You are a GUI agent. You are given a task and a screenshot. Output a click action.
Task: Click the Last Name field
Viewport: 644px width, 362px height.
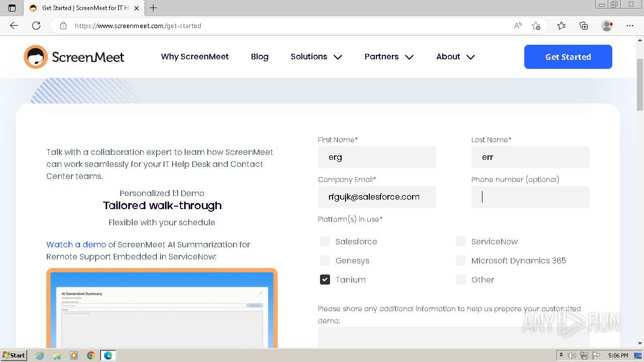pyautogui.click(x=530, y=157)
